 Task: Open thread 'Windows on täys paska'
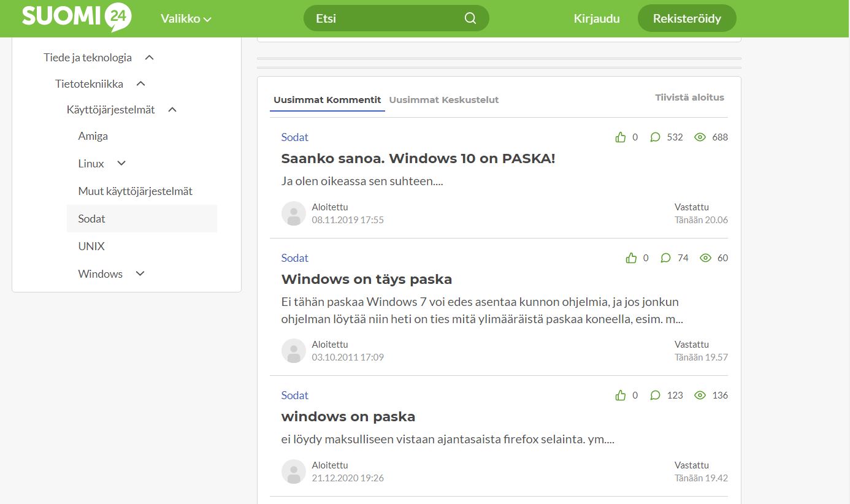click(x=367, y=280)
